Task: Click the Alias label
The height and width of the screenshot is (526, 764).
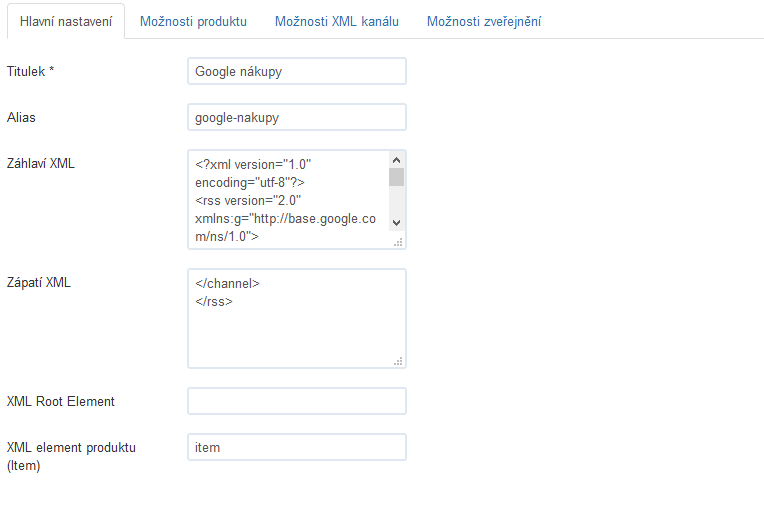Action: (x=21, y=117)
